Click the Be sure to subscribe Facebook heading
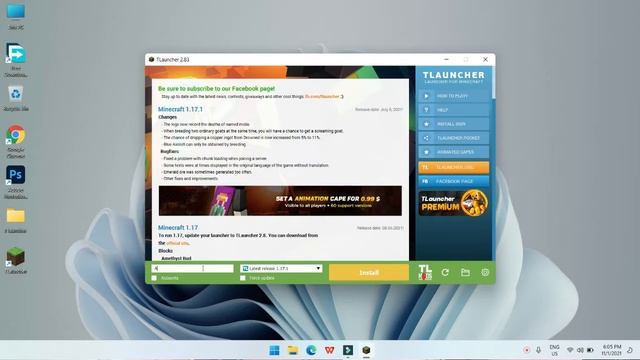This screenshot has height=360, width=640. (216, 89)
